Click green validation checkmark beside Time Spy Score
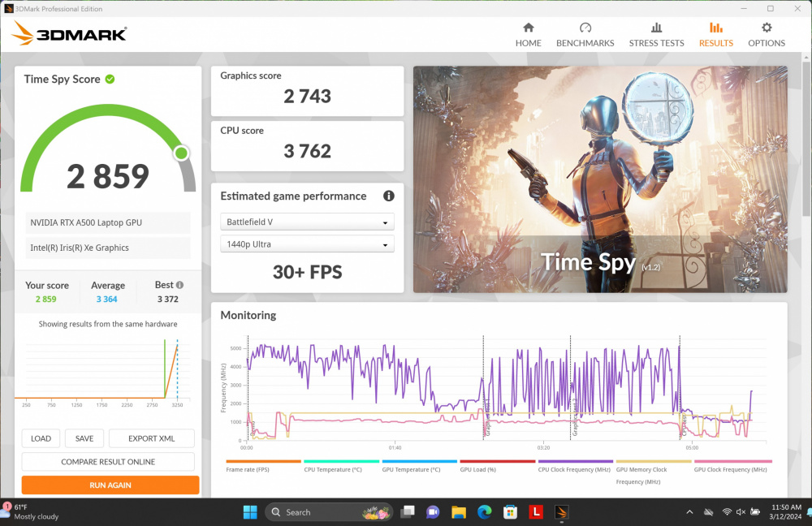This screenshot has width=812, height=526. [x=110, y=80]
